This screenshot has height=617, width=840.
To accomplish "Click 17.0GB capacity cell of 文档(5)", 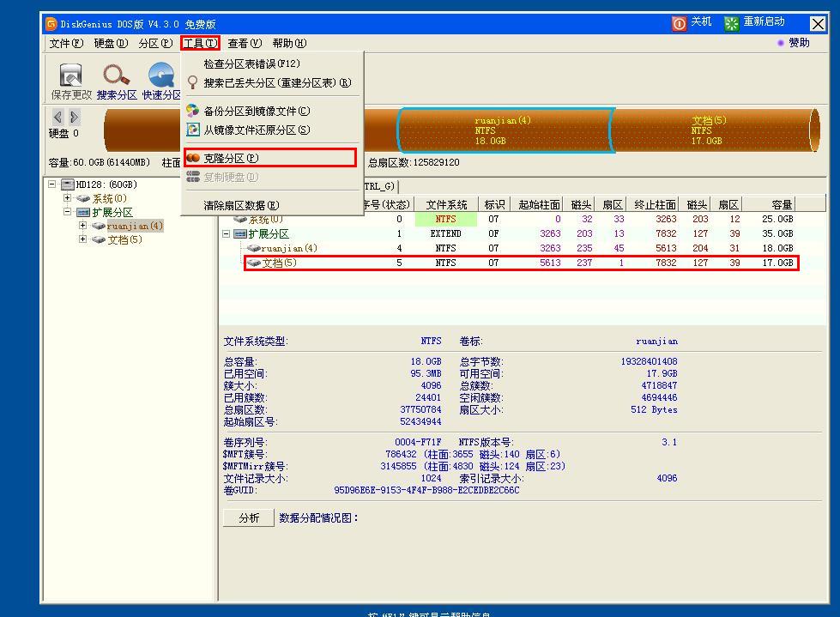I will coord(777,263).
